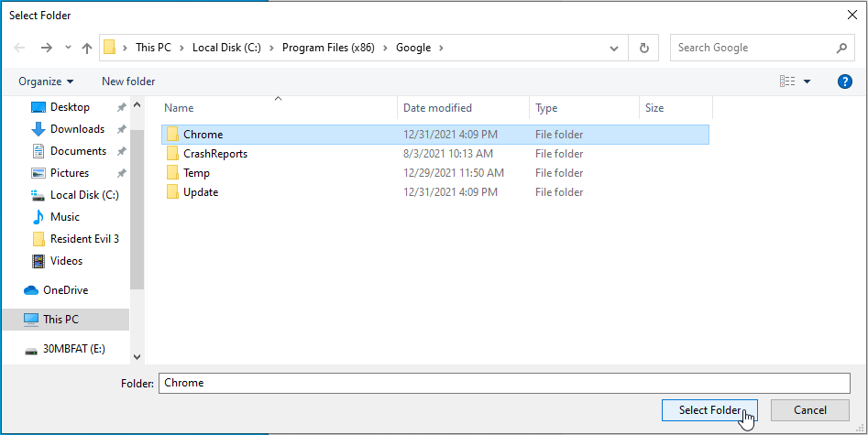The height and width of the screenshot is (435, 868).
Task: Close the Select Folder dialog
Action: 852,15
